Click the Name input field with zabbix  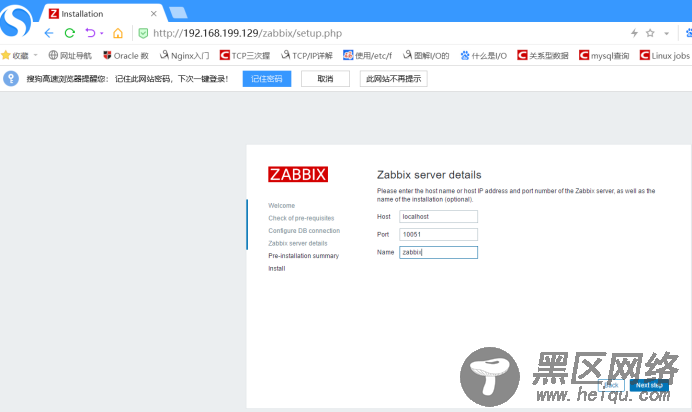[x=438, y=252]
